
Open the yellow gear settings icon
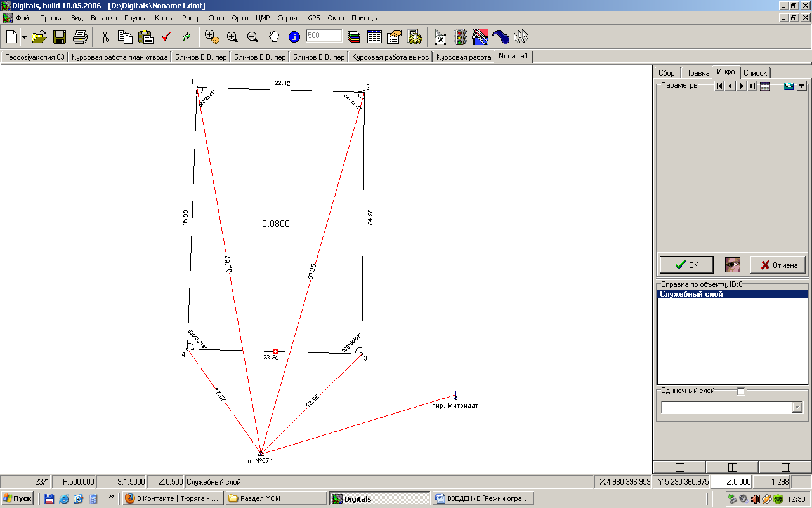click(x=415, y=37)
